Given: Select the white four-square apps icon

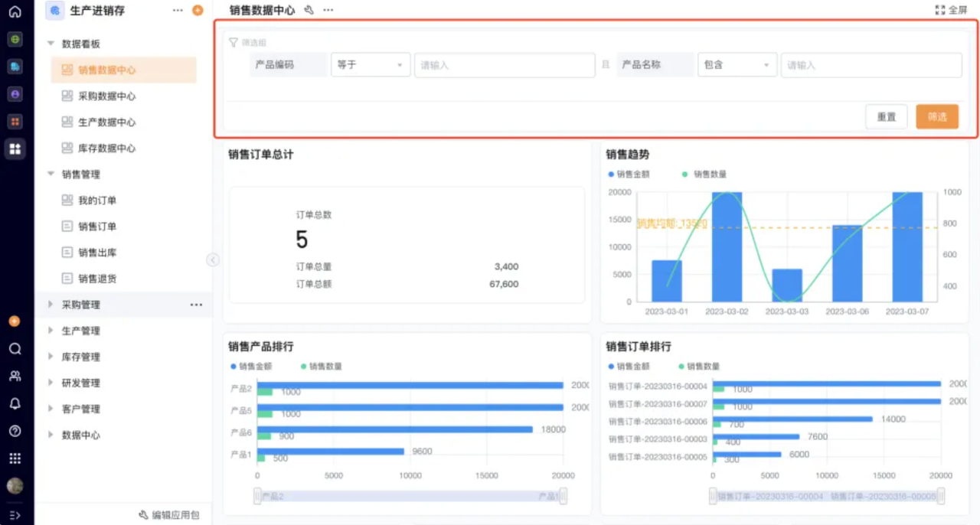Looking at the screenshot, I should (15, 148).
